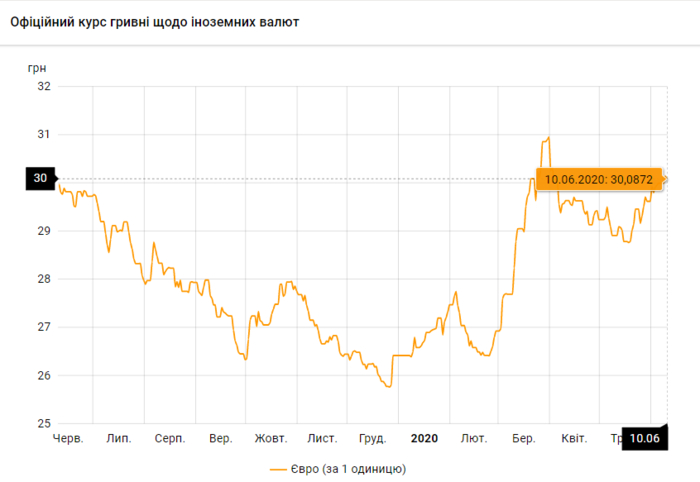Click the Груд. month label
Viewport: 700px width, 482px height.
point(372,438)
